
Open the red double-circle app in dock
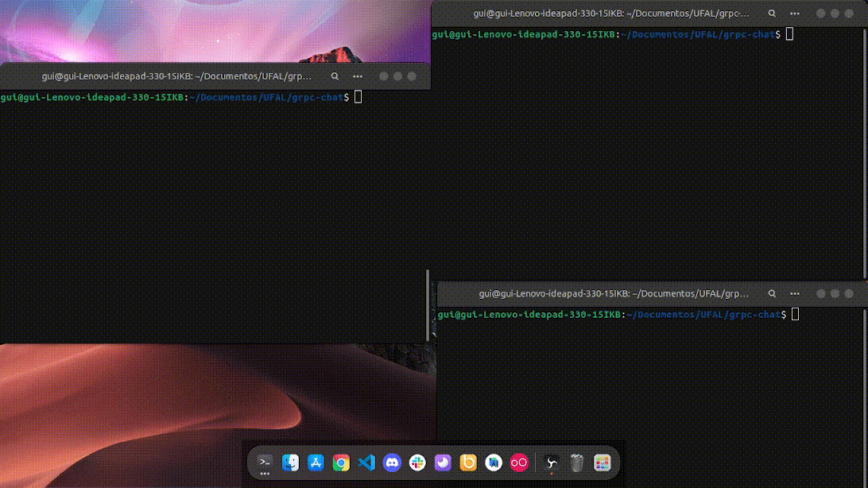coord(519,463)
